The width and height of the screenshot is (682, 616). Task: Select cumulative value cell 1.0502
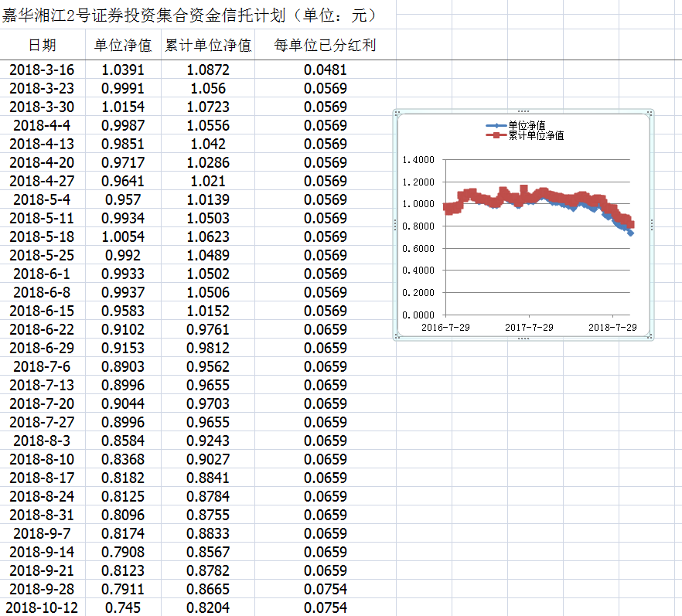[x=208, y=274]
